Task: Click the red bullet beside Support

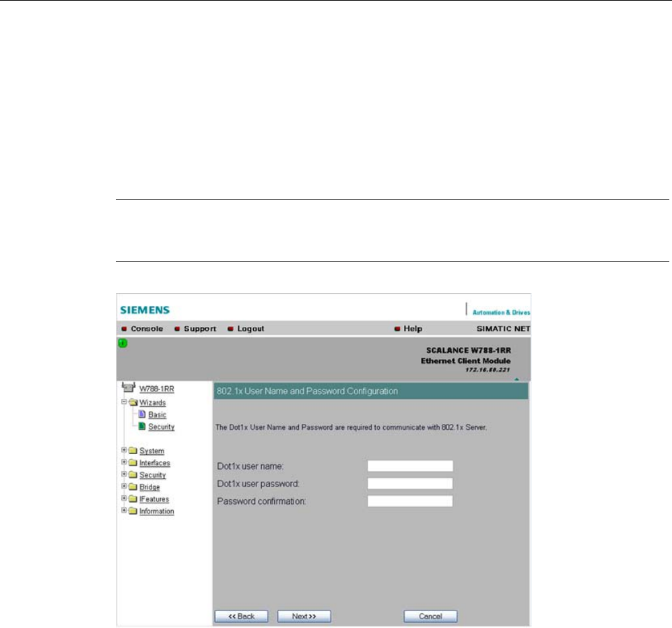Action: (177, 329)
